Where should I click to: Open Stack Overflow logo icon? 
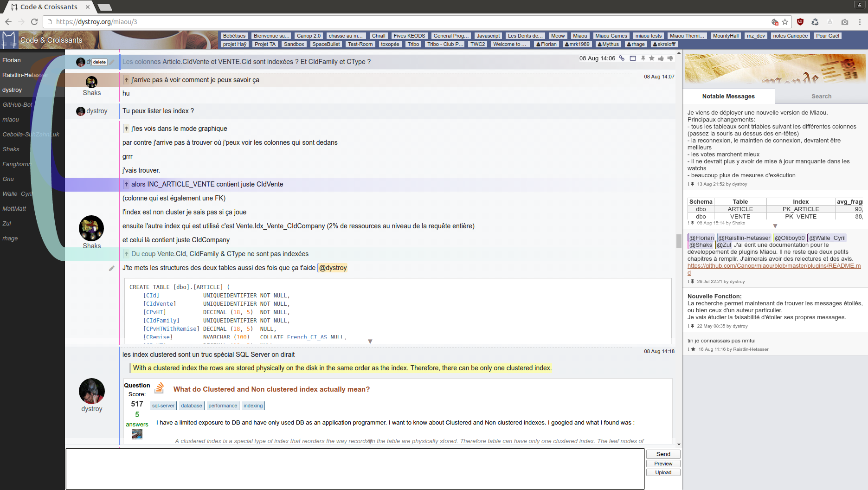tap(159, 388)
